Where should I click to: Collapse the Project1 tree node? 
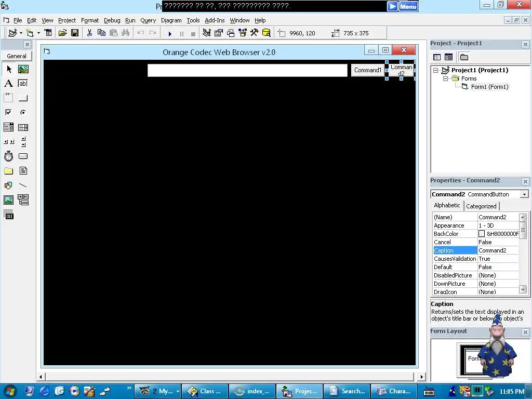click(x=436, y=70)
